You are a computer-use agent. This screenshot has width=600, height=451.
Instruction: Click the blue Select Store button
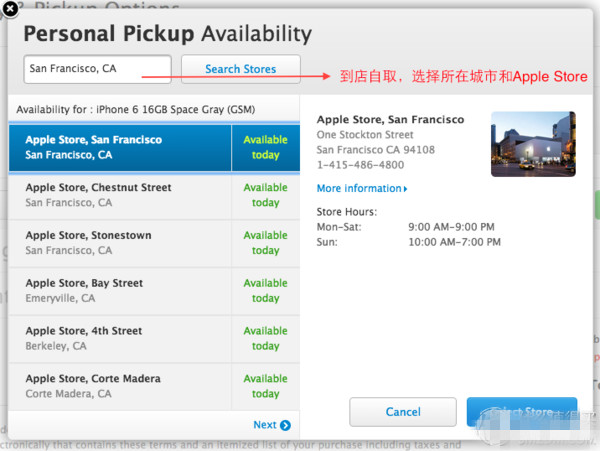point(521,411)
